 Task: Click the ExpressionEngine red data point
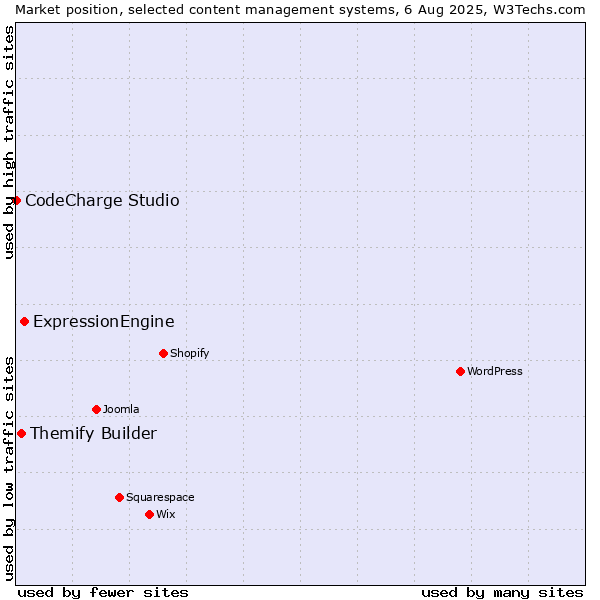coord(24,321)
